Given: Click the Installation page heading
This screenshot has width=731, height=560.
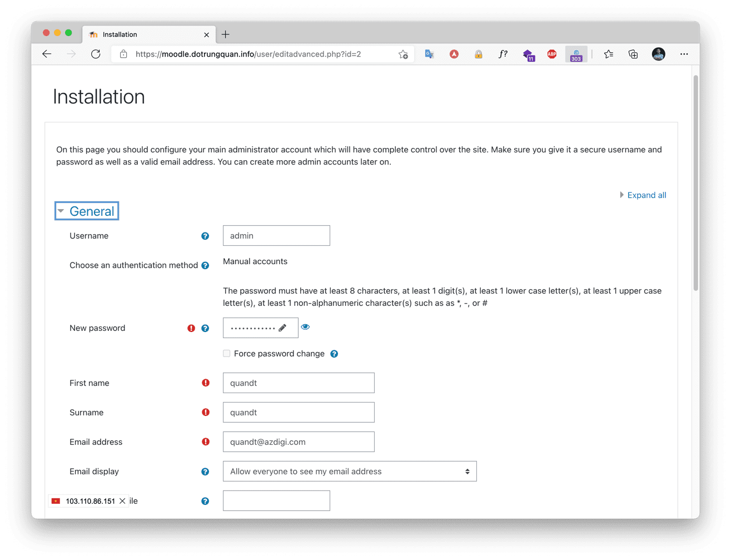Looking at the screenshot, I should 99,97.
